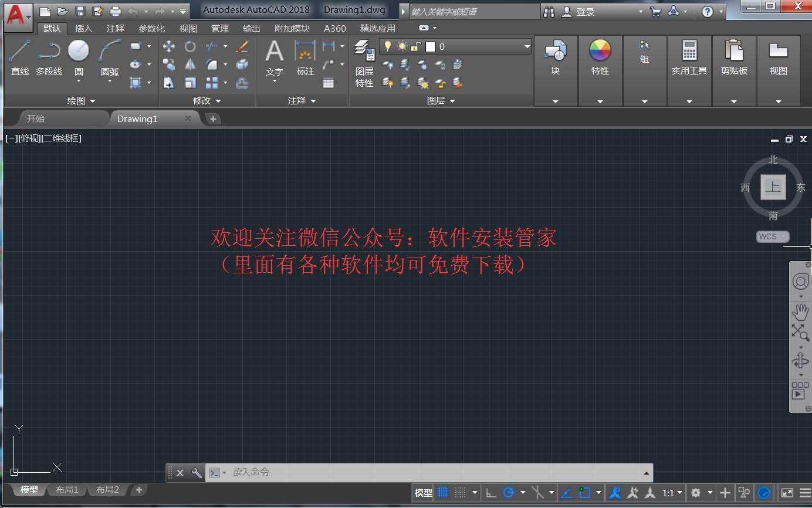Click the 登录 sign-in button
Viewport: 812px width, 508px height.
[585, 11]
